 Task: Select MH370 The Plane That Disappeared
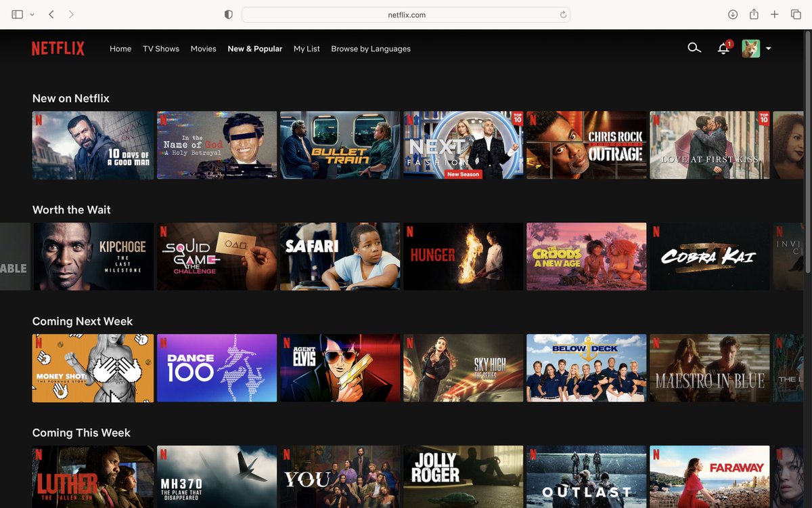pos(217,477)
